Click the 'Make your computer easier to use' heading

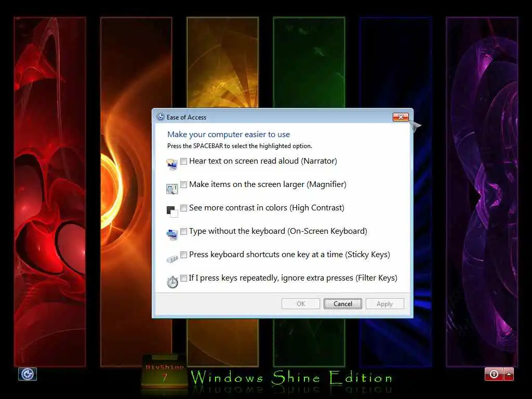[229, 135]
